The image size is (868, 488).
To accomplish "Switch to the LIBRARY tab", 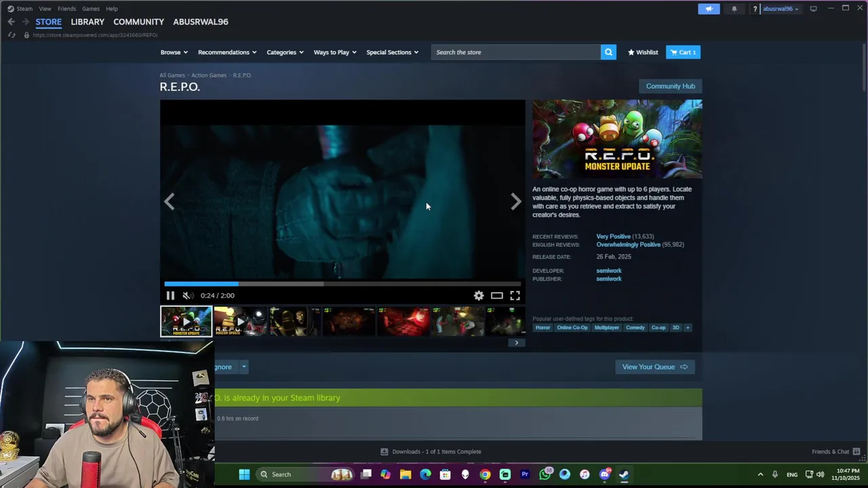I will click(x=87, y=22).
